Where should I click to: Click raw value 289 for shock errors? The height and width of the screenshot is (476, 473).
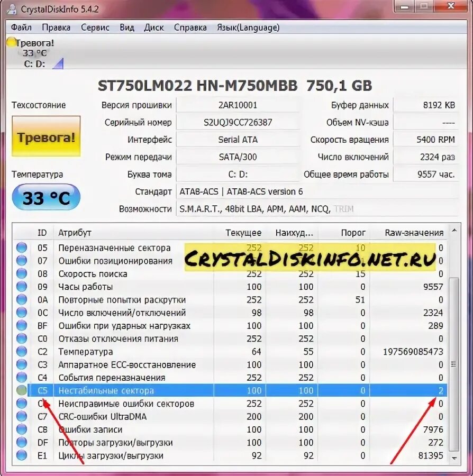435,325
